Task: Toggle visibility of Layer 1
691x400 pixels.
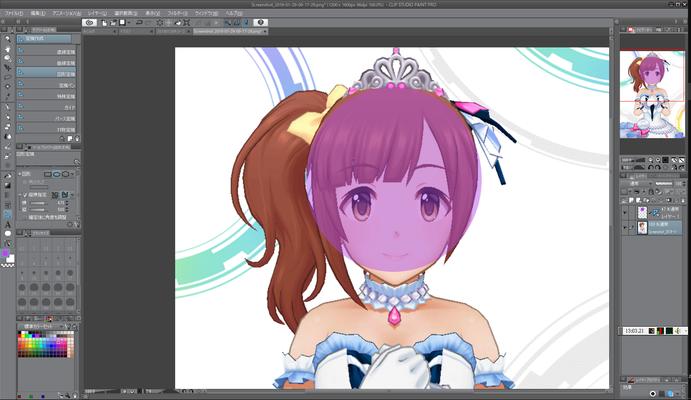Action: [624, 213]
